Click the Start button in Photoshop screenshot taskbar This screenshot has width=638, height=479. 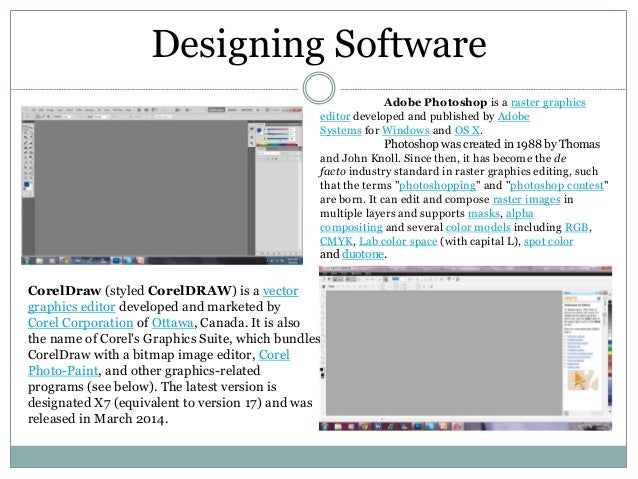pos(27,260)
